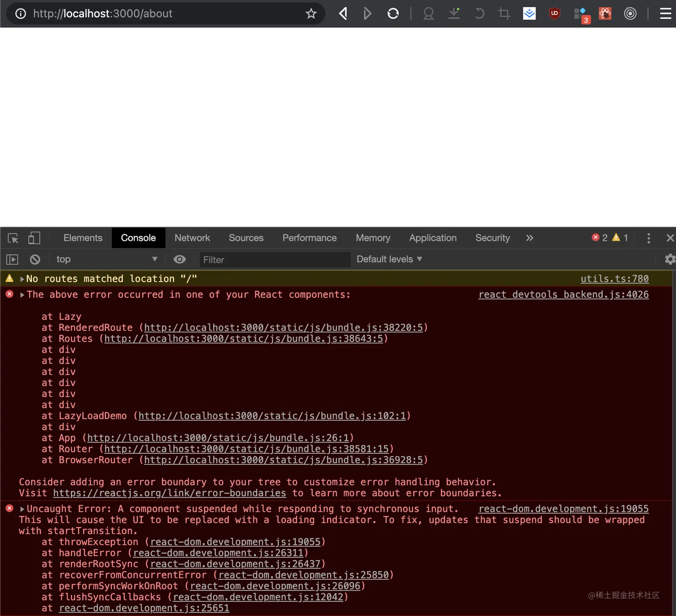Screen dimensions: 676x616
Task: Reload the page
Action: pos(393,13)
